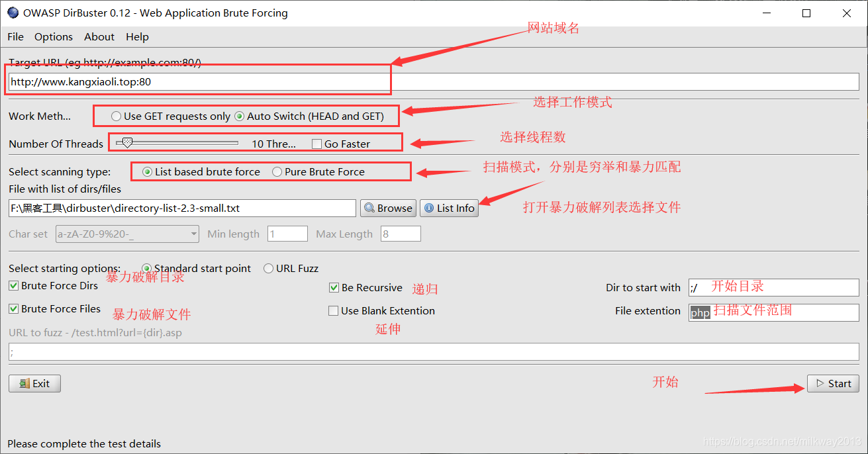Image resolution: width=868 pixels, height=454 pixels.
Task: Close the DirBuster window
Action: point(847,13)
